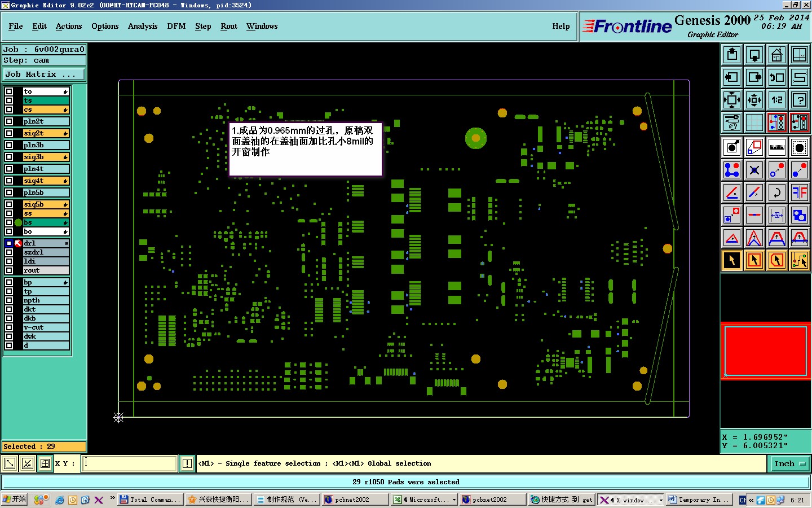The image size is (812, 508).
Task: Click the ruler measure tool icon
Action: point(777,147)
